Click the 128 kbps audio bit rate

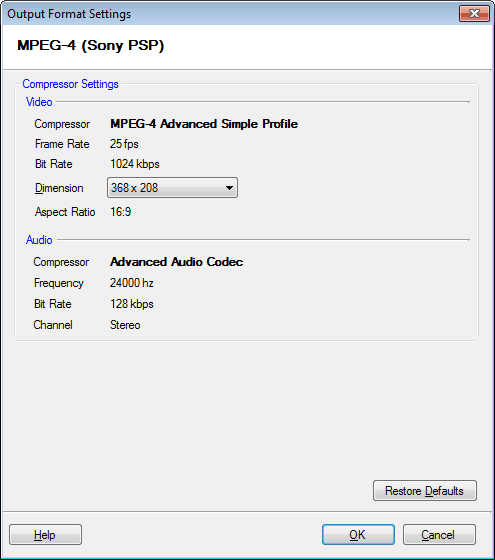[131, 304]
